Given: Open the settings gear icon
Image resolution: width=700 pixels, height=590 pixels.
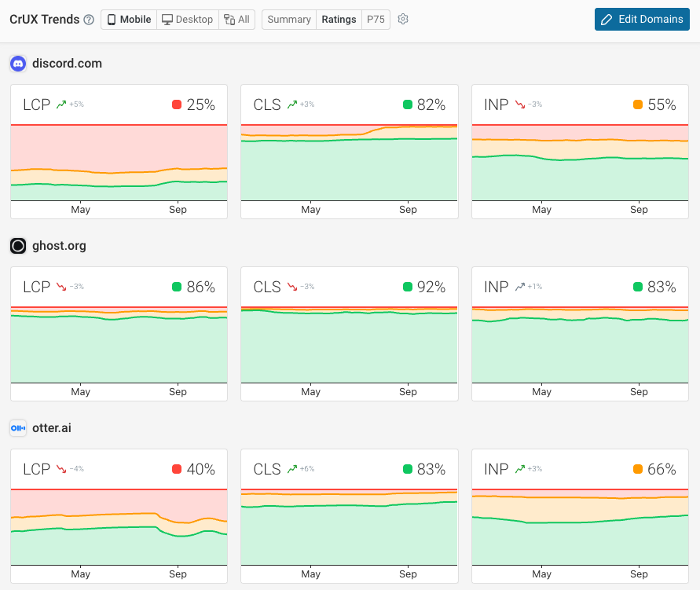Looking at the screenshot, I should click(x=403, y=19).
